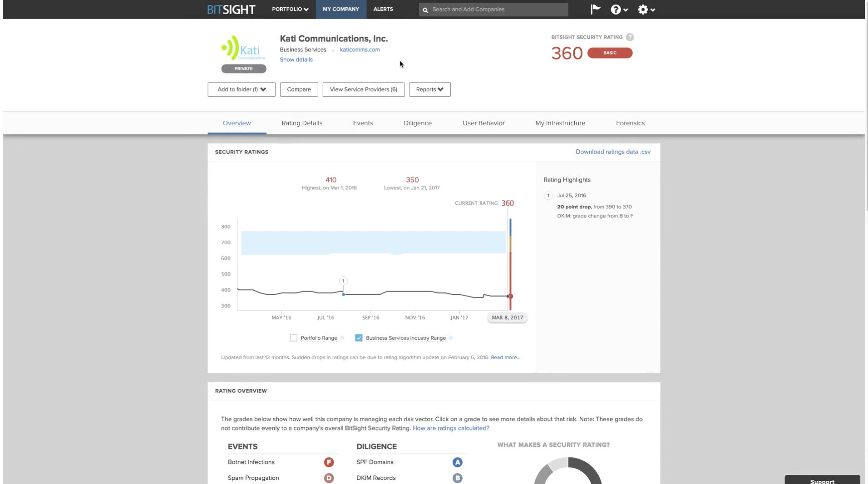Click the SPF Domains A grade badge
The image size is (868, 484).
pos(457,462)
